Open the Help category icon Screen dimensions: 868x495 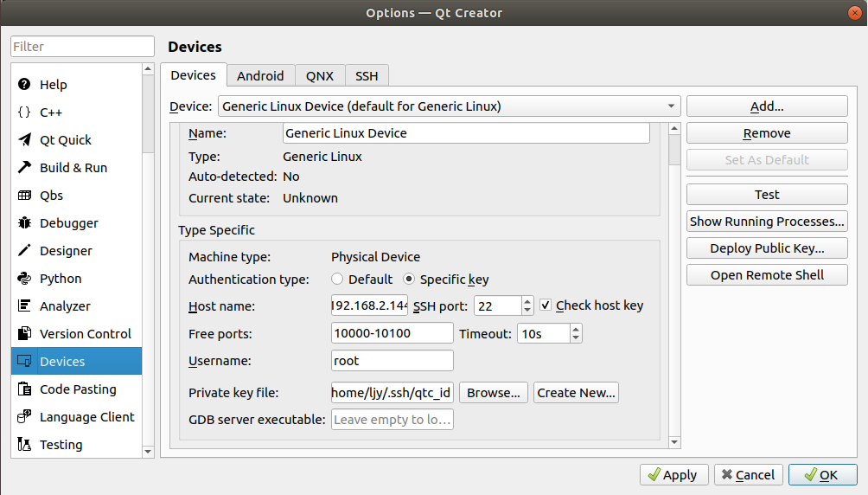(x=24, y=85)
